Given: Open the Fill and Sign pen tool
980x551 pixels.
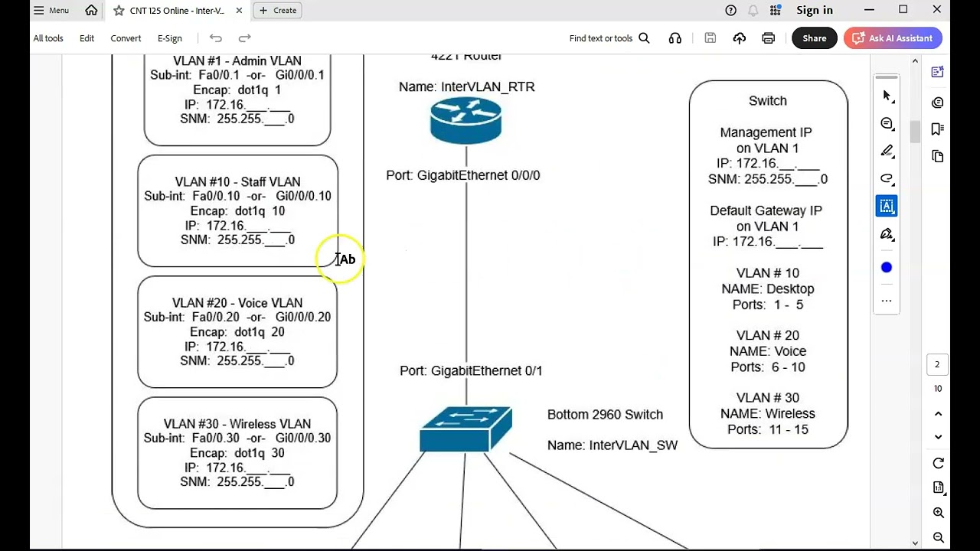Looking at the screenshot, I should tap(887, 234).
